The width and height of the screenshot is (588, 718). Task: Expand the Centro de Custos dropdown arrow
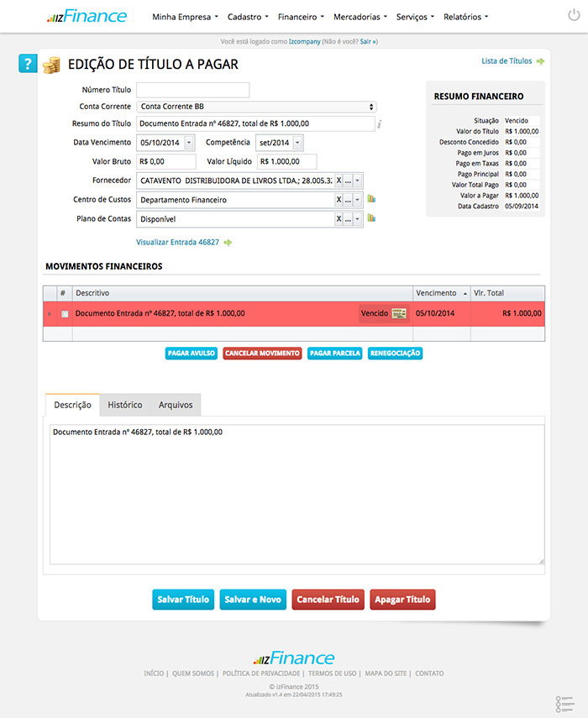[358, 200]
